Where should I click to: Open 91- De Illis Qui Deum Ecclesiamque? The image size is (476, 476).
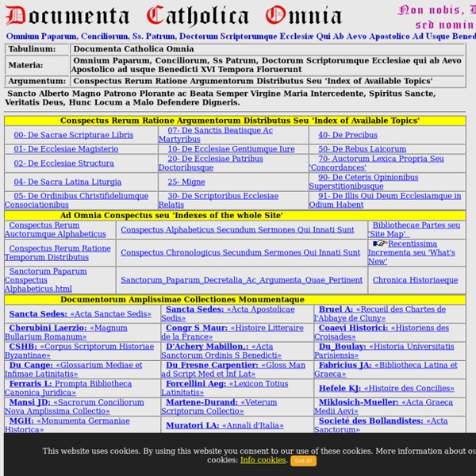pos(385,200)
